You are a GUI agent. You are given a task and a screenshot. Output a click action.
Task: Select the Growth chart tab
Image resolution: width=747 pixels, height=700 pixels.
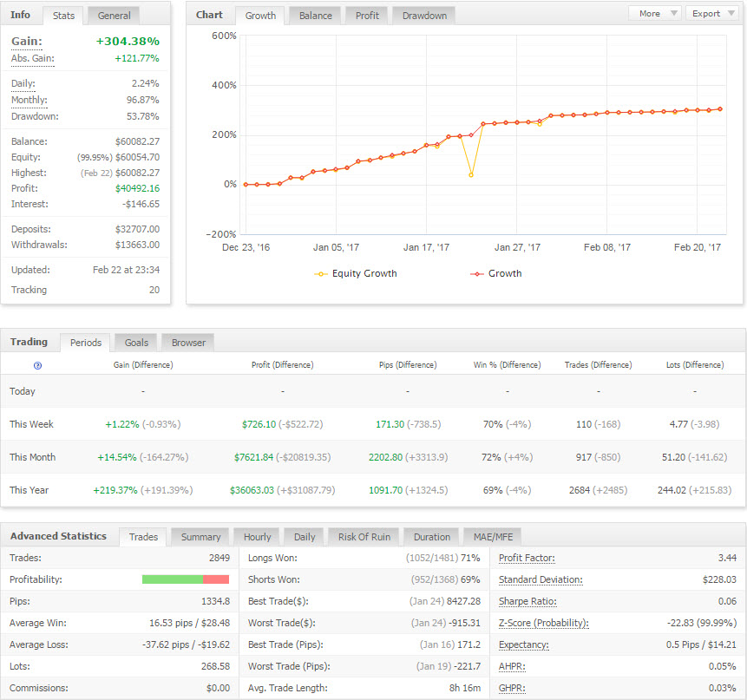[260, 16]
